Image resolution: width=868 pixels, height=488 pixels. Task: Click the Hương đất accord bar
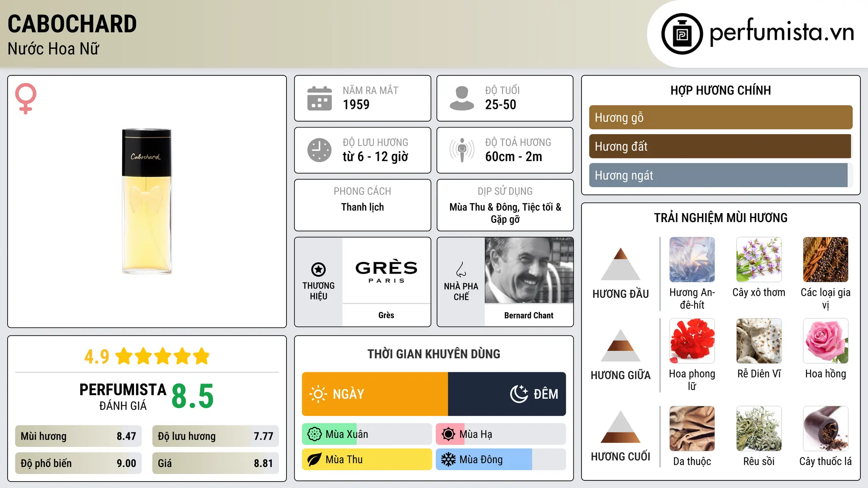point(721,146)
